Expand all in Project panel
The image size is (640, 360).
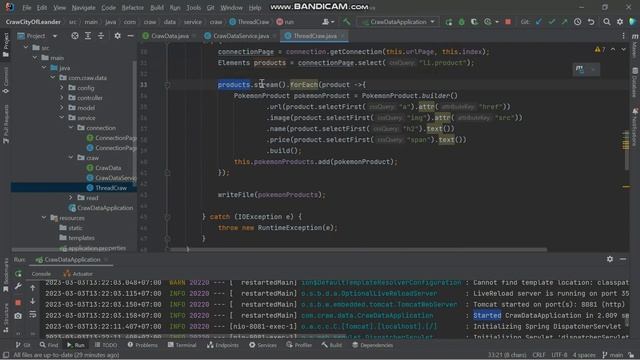(x=88, y=36)
